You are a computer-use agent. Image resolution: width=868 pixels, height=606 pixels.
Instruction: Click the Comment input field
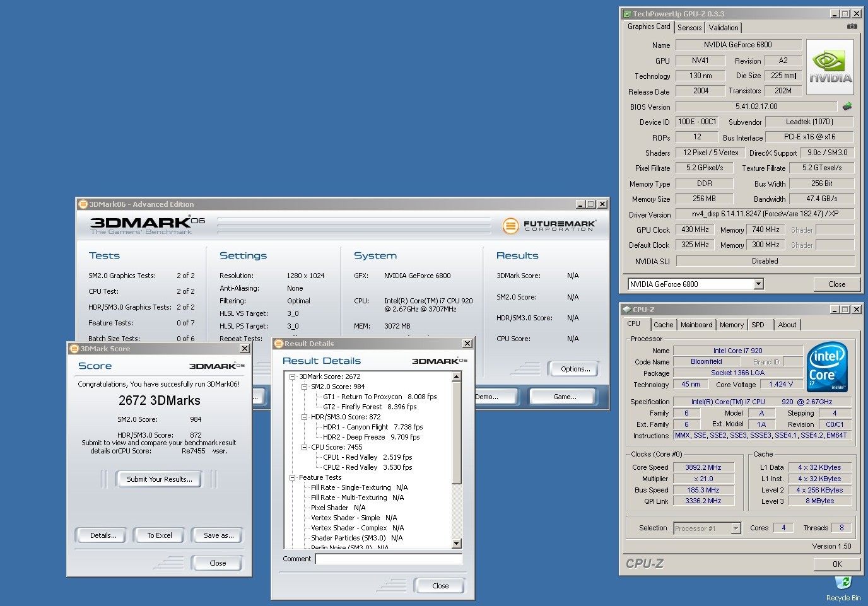coord(389,559)
